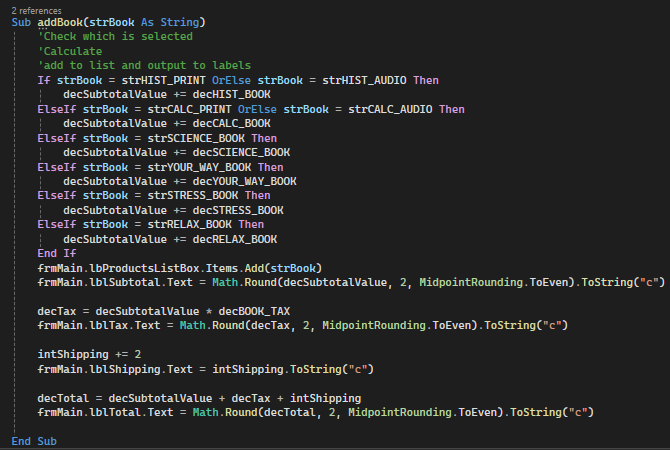Click the 'End If' statement
This screenshot has height=450, width=670.
pyautogui.click(x=57, y=253)
